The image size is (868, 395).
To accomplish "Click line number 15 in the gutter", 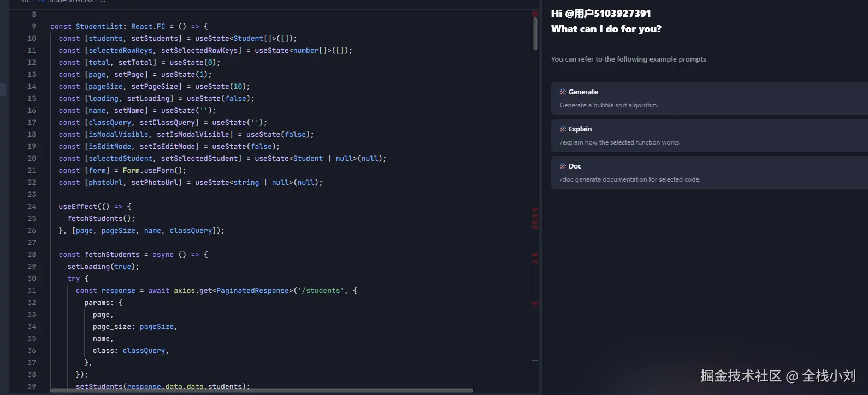I will tap(32, 98).
